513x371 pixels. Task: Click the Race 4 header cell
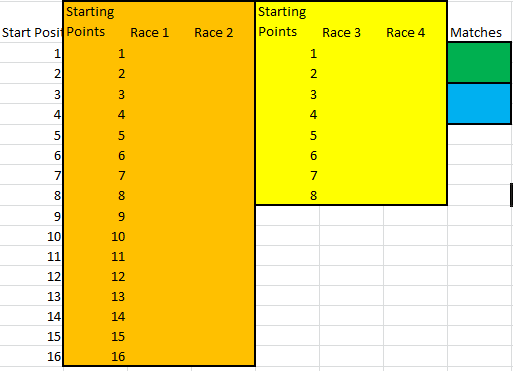406,33
